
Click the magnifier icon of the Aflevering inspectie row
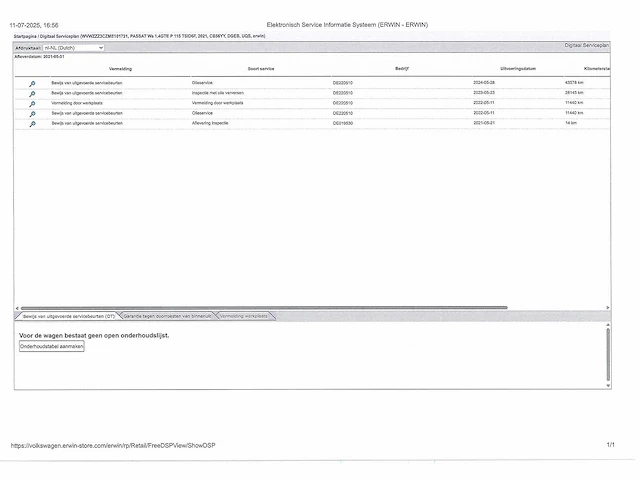[x=32, y=124]
